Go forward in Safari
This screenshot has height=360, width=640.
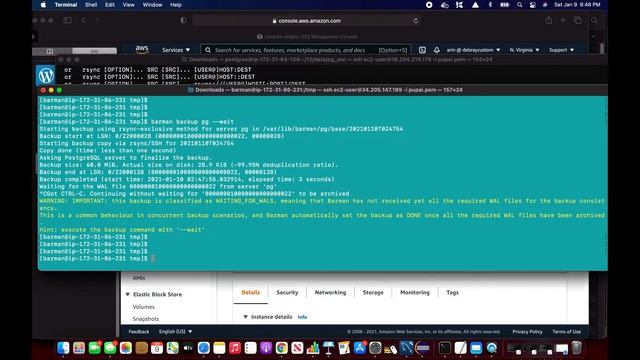(97, 20)
